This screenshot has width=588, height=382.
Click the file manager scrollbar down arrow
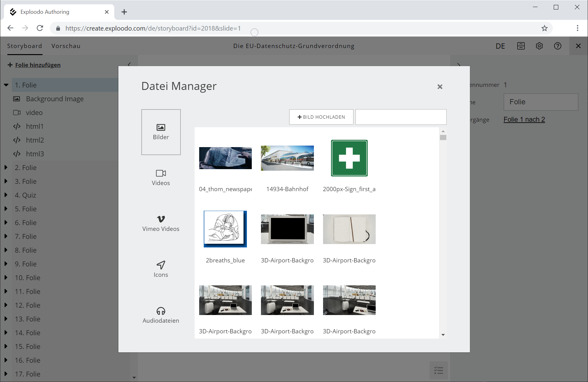[443, 335]
